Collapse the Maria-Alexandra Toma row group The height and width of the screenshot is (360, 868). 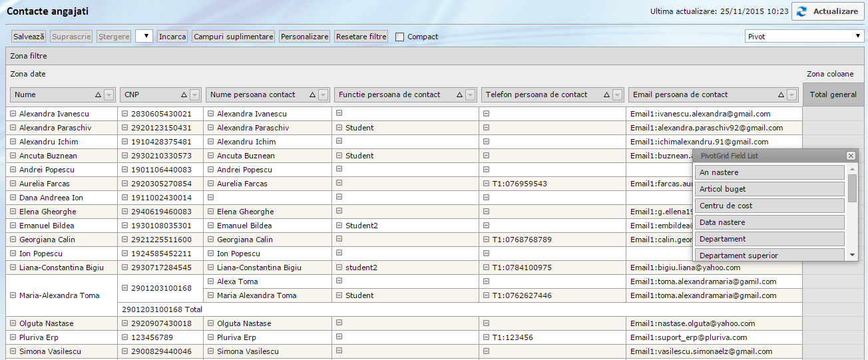pos(13,295)
